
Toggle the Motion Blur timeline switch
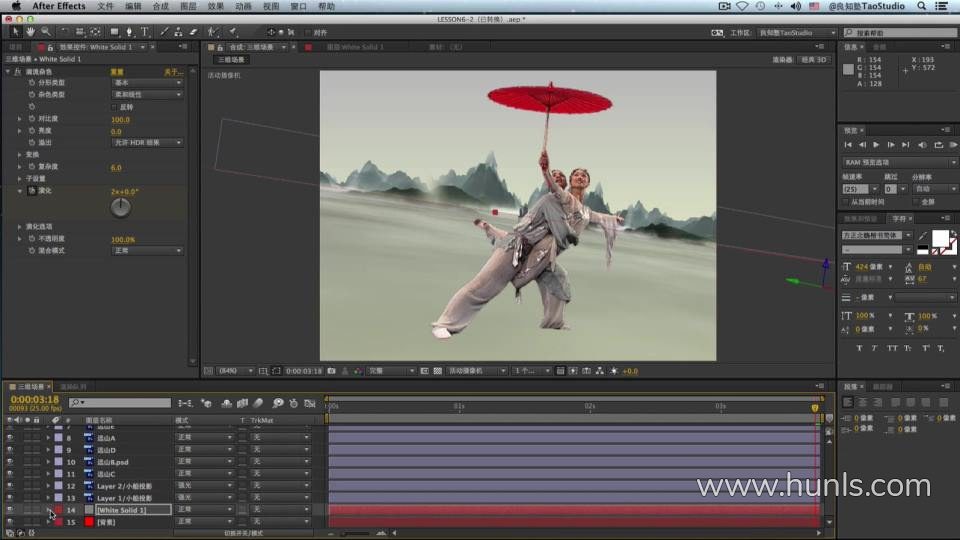click(x=258, y=403)
